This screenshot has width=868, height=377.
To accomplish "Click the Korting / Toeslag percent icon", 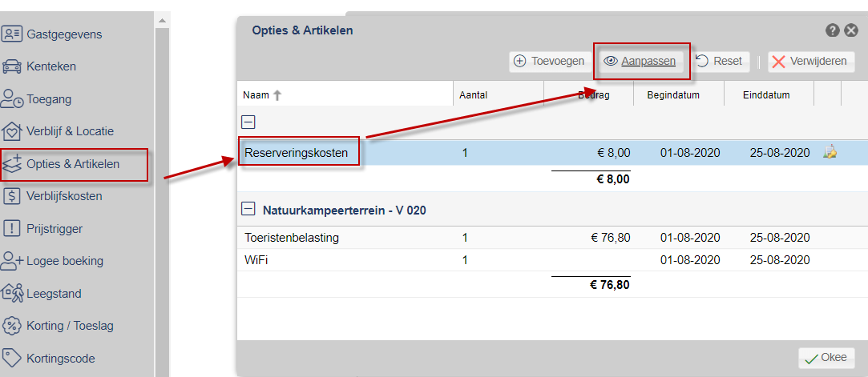I will point(12,326).
